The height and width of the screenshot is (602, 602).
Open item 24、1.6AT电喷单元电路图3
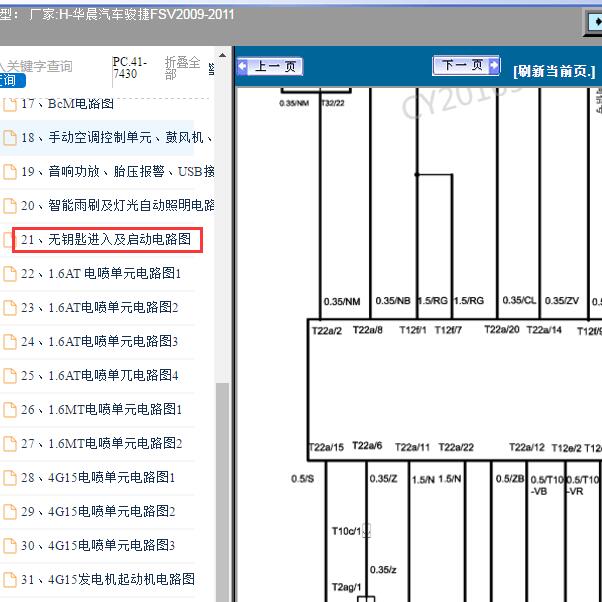point(99,341)
